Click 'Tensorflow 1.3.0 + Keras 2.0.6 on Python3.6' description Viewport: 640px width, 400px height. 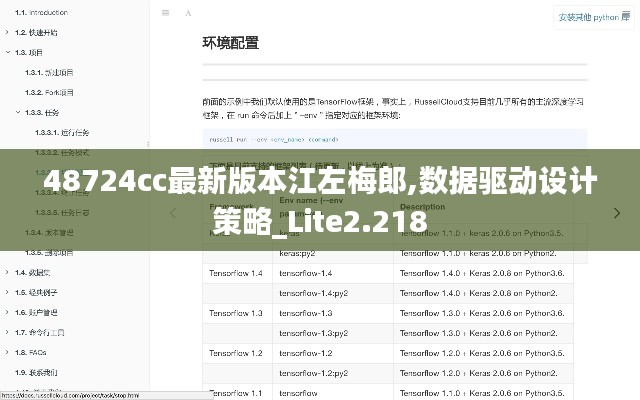tap(482, 313)
